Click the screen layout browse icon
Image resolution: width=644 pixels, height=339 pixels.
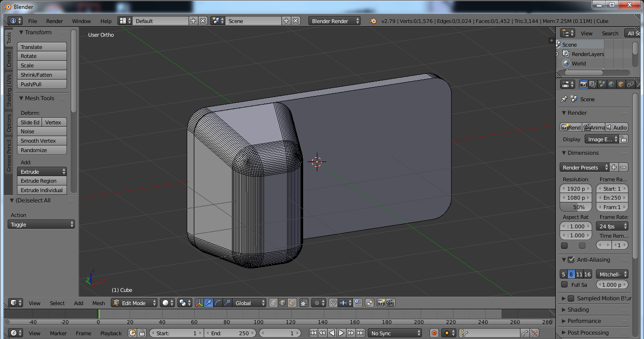click(x=125, y=21)
